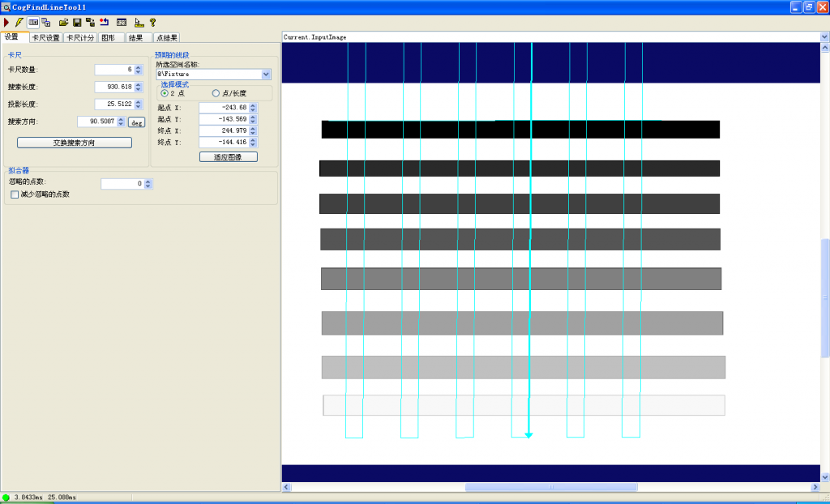Expand the @\Fixture space name dropdown
This screenshot has height=504, width=830.
pos(266,74)
